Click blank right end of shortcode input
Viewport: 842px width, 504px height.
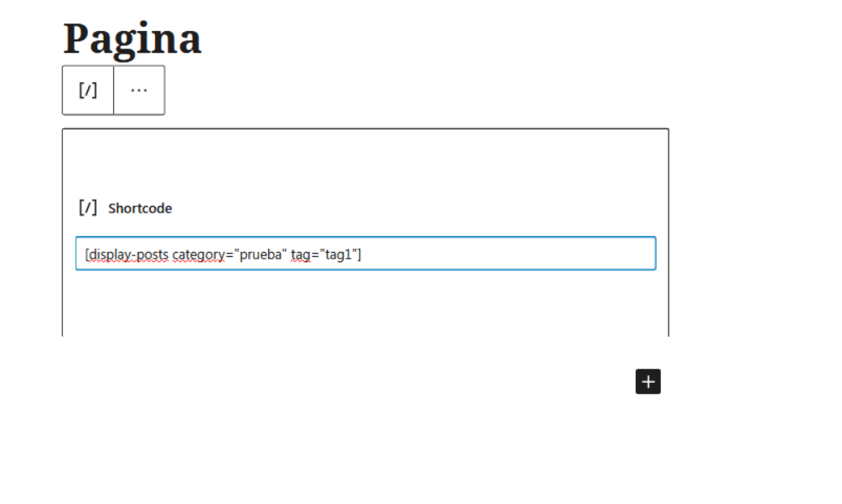tap(510, 254)
